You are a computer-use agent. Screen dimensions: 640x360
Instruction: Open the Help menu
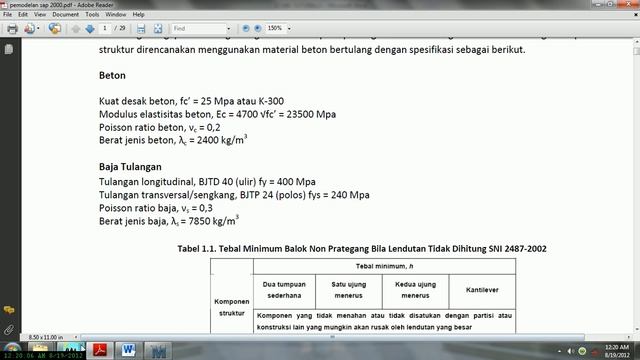138,14
